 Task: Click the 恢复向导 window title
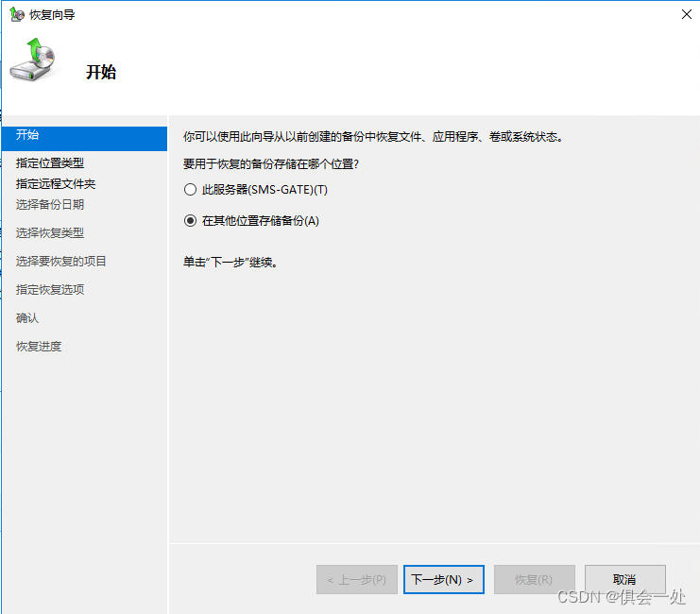click(x=52, y=15)
